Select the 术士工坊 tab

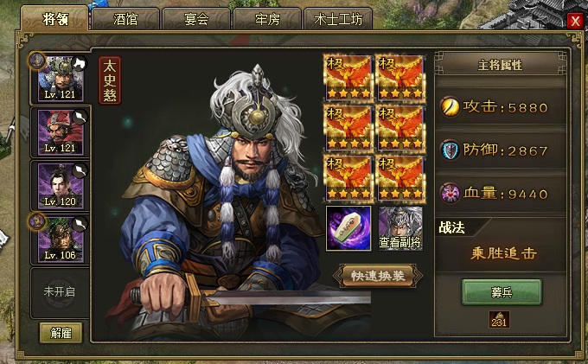click(338, 19)
